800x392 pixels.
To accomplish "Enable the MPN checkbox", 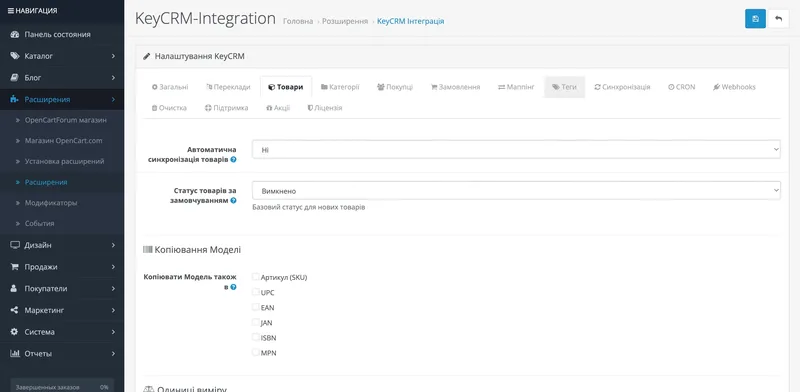I will tap(256, 352).
